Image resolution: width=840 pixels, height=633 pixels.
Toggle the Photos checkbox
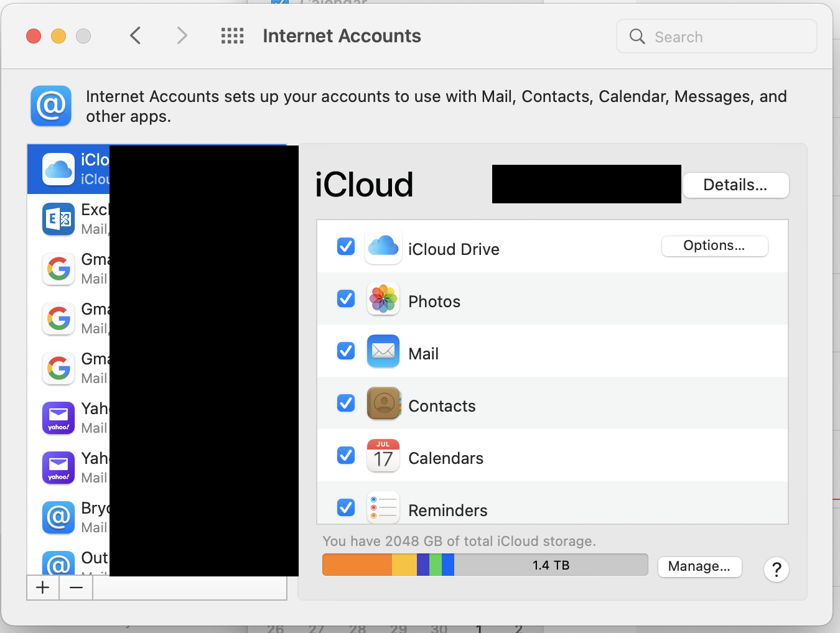click(346, 299)
